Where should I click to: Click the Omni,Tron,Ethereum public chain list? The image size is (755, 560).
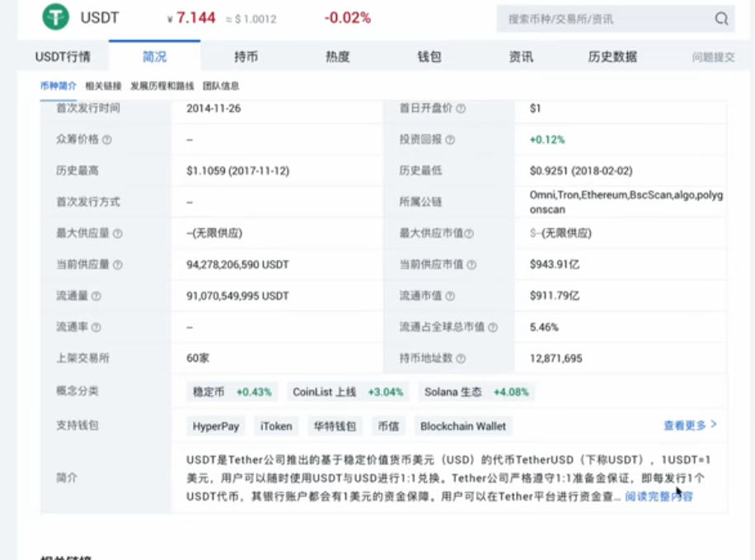pyautogui.click(x=626, y=203)
